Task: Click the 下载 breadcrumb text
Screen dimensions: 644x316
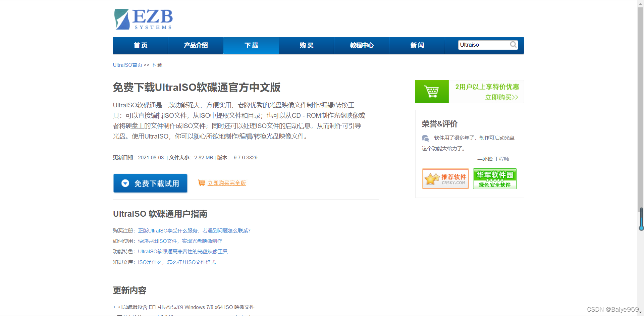Action: [157, 65]
